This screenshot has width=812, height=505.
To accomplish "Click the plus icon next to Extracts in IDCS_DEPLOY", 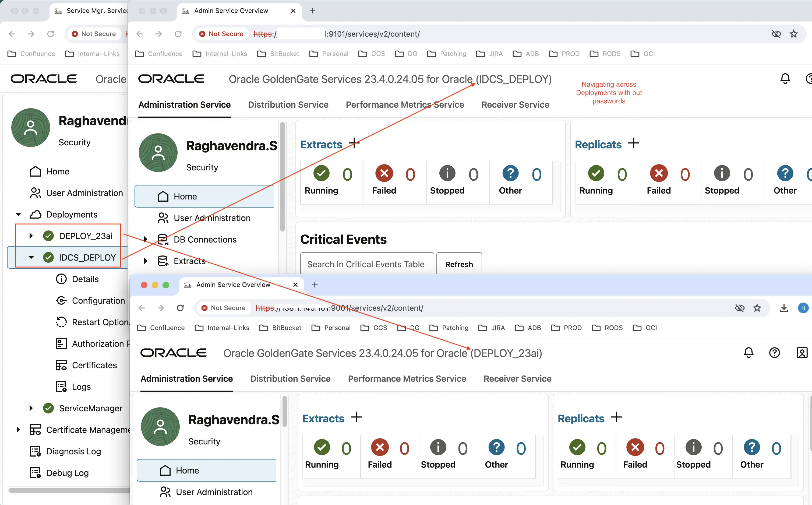I will pyautogui.click(x=354, y=143).
